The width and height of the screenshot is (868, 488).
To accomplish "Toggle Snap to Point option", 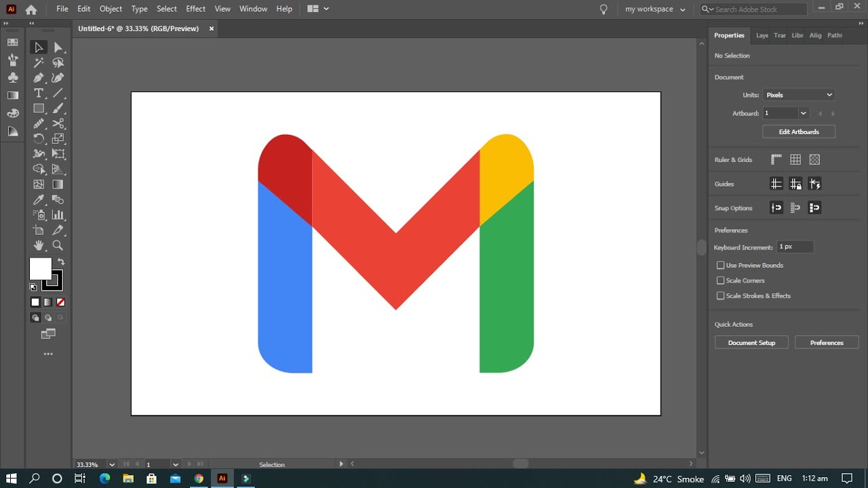I will [776, 208].
